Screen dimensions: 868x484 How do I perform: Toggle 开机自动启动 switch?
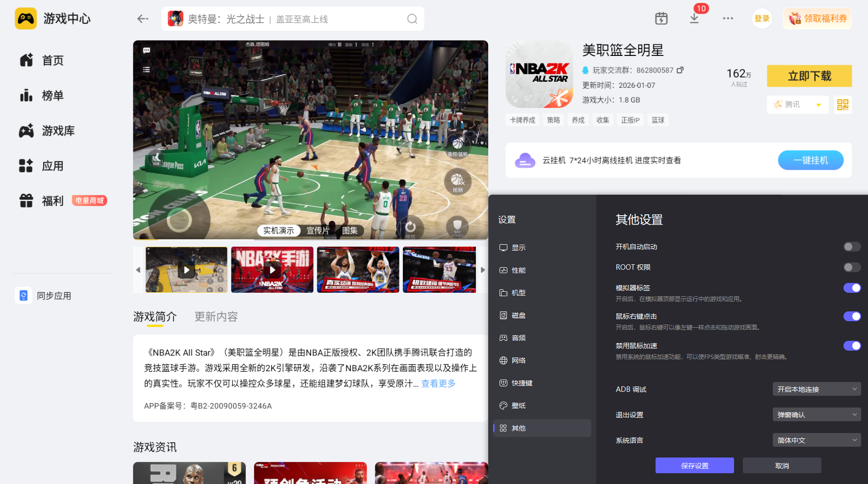point(852,247)
